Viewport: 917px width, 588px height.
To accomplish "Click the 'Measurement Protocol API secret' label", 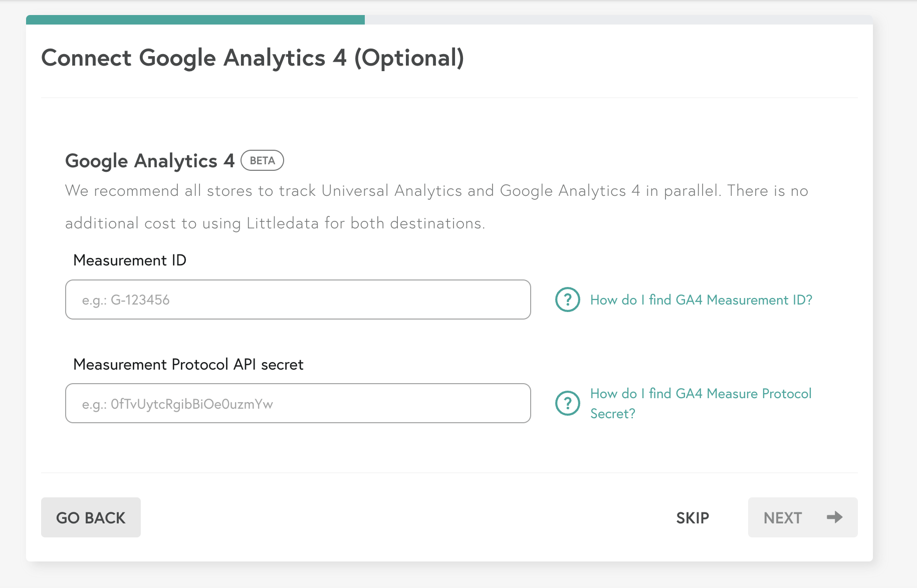I will pos(188,364).
